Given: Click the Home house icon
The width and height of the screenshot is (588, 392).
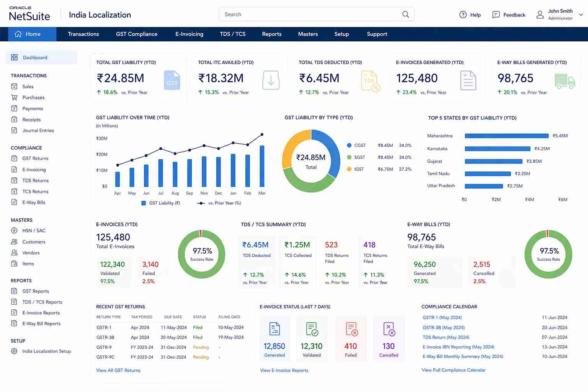Looking at the screenshot, I should pyautogui.click(x=18, y=34).
